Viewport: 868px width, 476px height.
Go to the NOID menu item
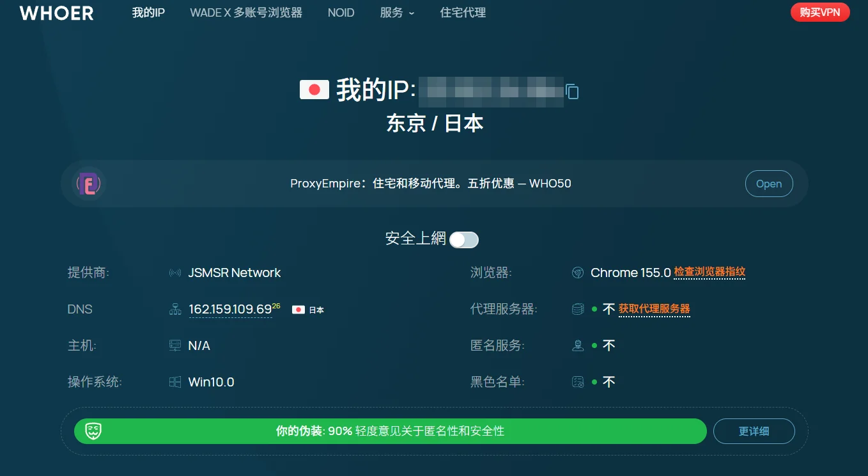point(341,13)
